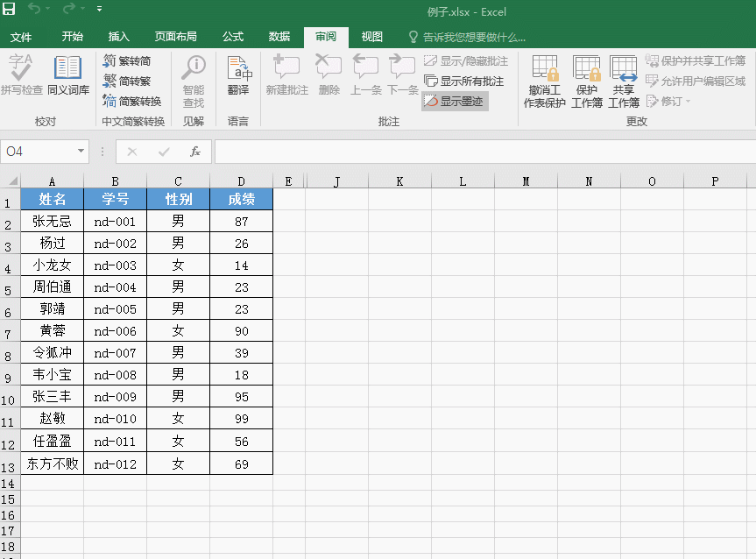
Task: Click 允许用户编辑区域
Action: click(696, 81)
